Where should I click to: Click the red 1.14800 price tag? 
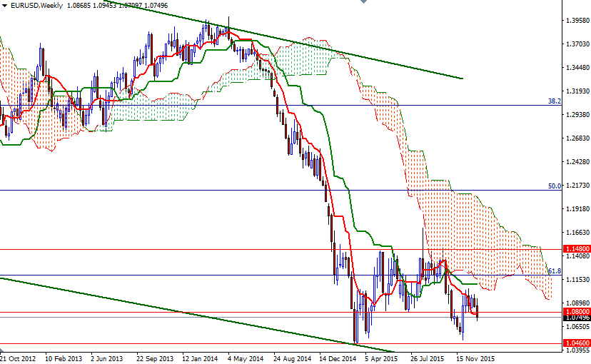[x=577, y=249]
